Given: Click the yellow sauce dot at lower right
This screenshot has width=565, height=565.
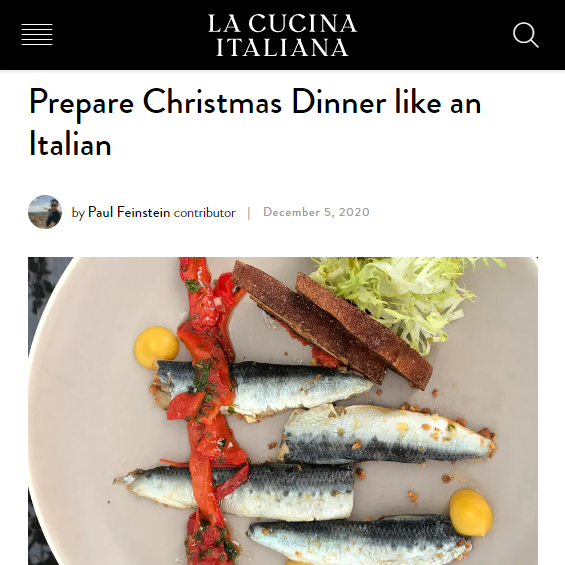Looking at the screenshot, I should coord(471,512).
